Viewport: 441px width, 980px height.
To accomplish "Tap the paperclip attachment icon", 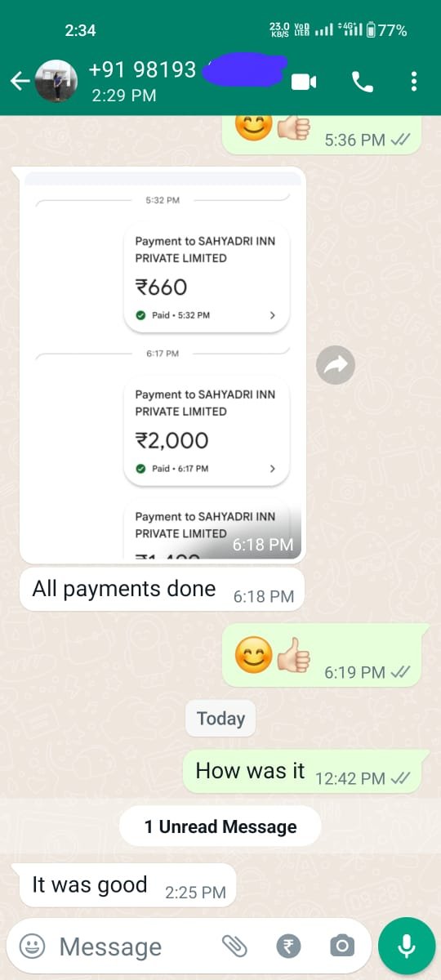I will click(x=234, y=946).
